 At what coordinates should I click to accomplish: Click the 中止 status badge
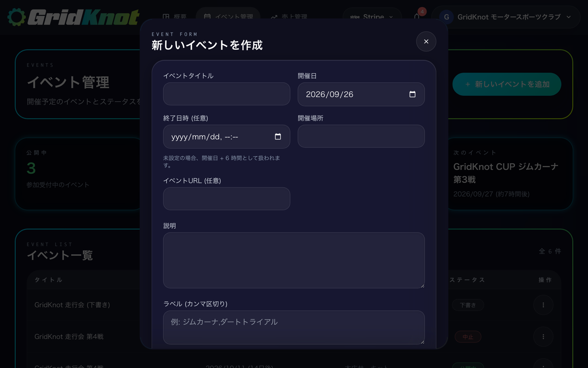tap(468, 337)
